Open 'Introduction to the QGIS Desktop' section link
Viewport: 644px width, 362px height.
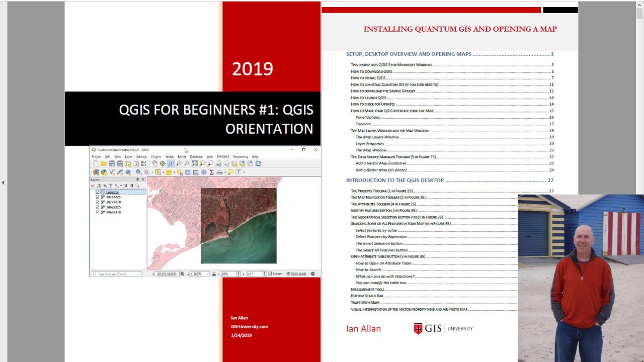(x=395, y=180)
